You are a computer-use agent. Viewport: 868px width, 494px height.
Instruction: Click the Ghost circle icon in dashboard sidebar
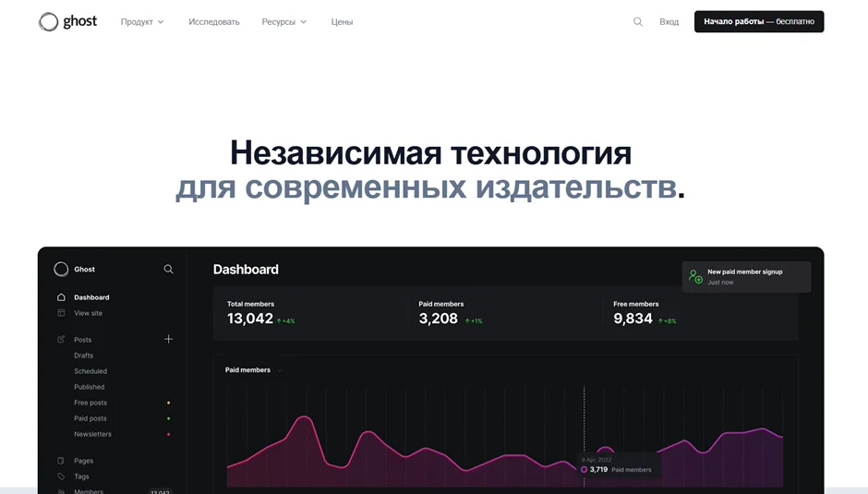click(x=61, y=269)
